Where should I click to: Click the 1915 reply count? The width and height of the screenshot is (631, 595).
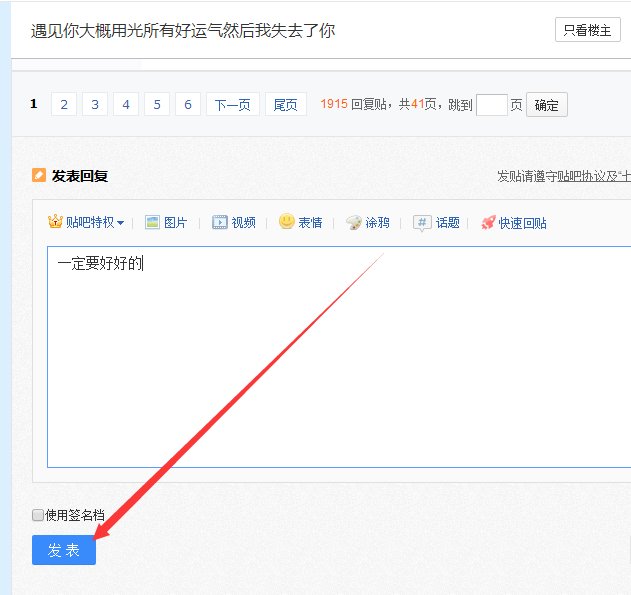click(x=334, y=104)
